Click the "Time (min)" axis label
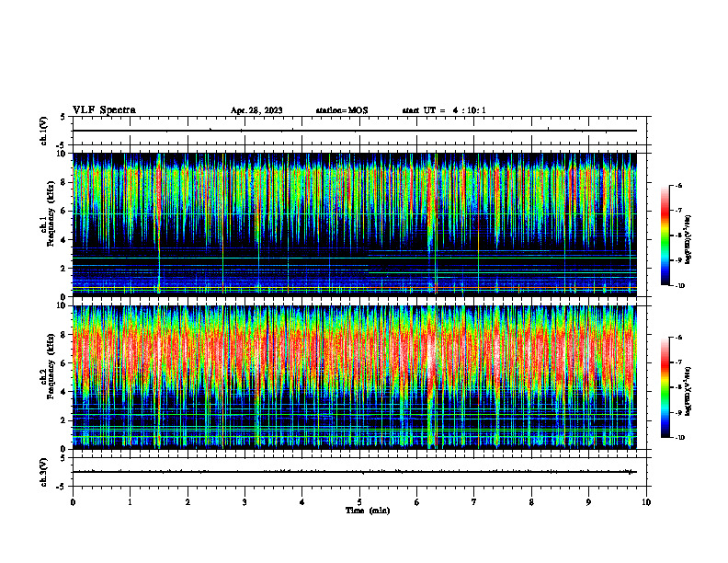This screenshot has width=728, height=563. tap(368, 511)
